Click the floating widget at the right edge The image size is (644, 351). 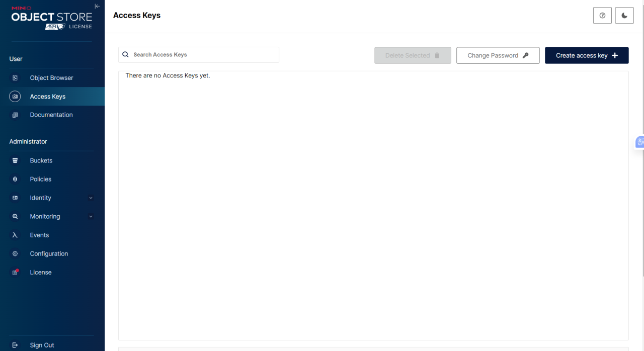pos(639,142)
